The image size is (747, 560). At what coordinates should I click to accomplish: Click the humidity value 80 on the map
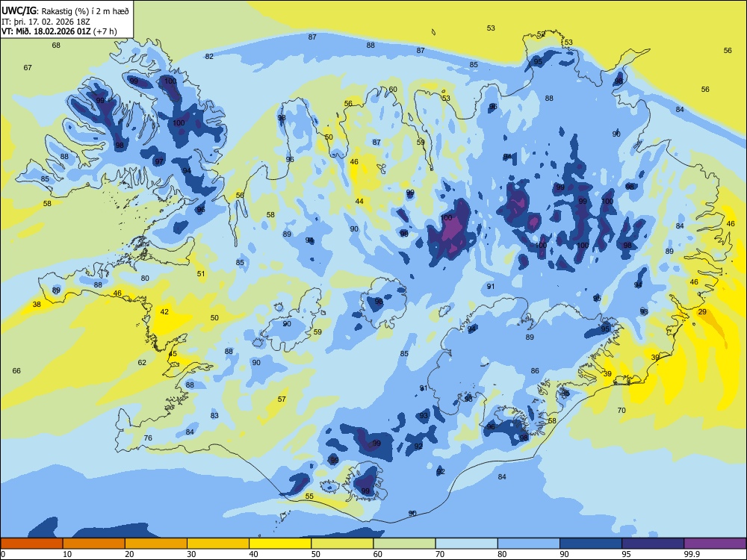(x=145, y=278)
